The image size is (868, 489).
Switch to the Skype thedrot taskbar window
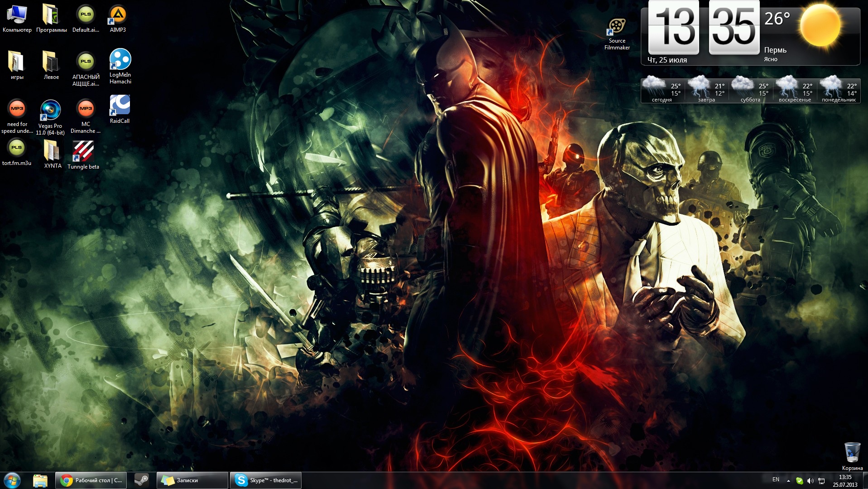[266, 480]
